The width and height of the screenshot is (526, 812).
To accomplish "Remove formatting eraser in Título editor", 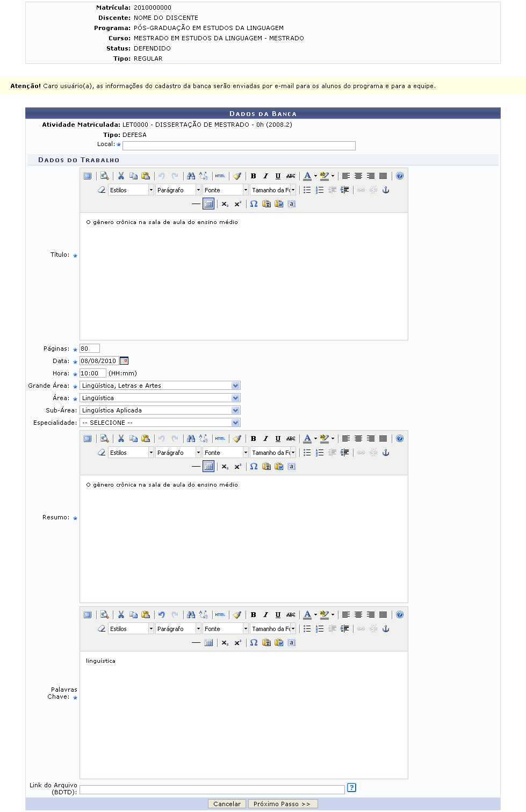I will (102, 190).
